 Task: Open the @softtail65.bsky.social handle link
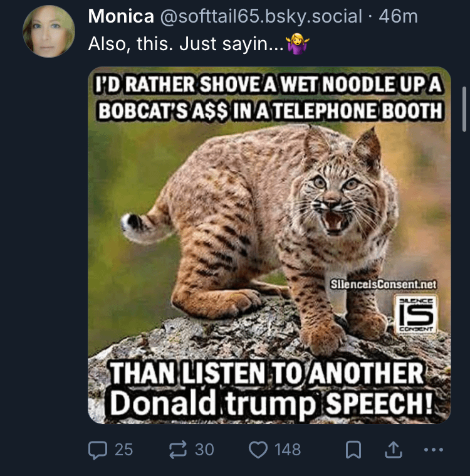261,16
